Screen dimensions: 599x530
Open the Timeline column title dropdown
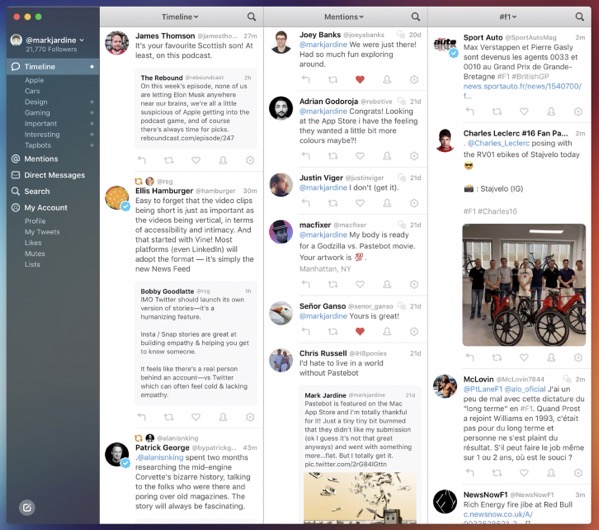(180, 17)
